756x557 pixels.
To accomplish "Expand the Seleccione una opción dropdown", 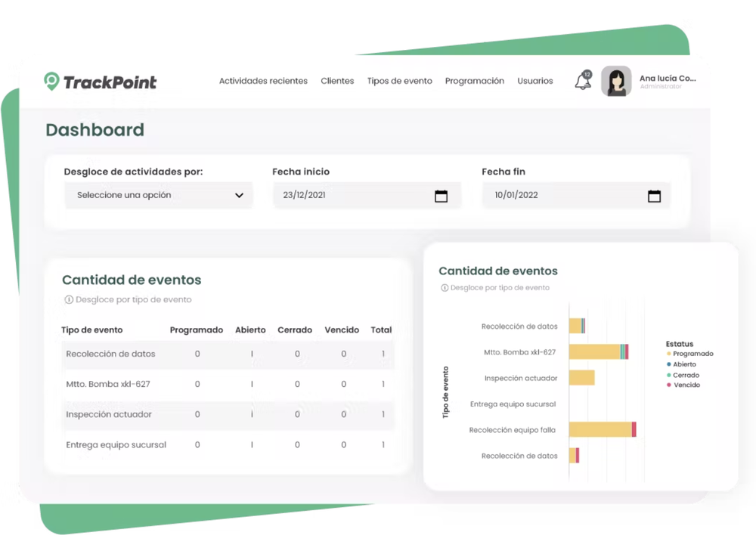I will tap(159, 195).
